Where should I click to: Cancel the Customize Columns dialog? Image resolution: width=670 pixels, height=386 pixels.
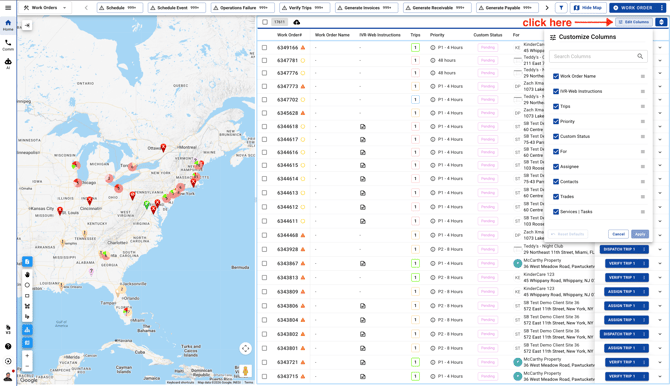click(x=618, y=234)
